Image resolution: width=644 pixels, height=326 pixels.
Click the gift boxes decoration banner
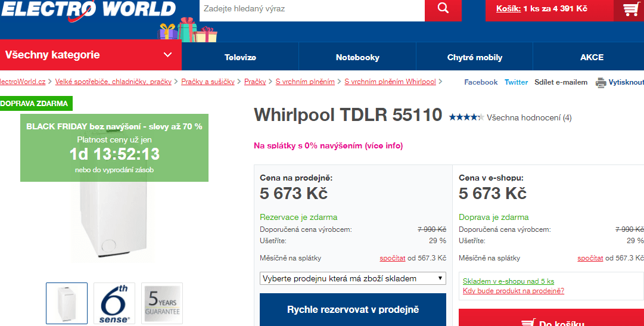pyautogui.click(x=187, y=30)
